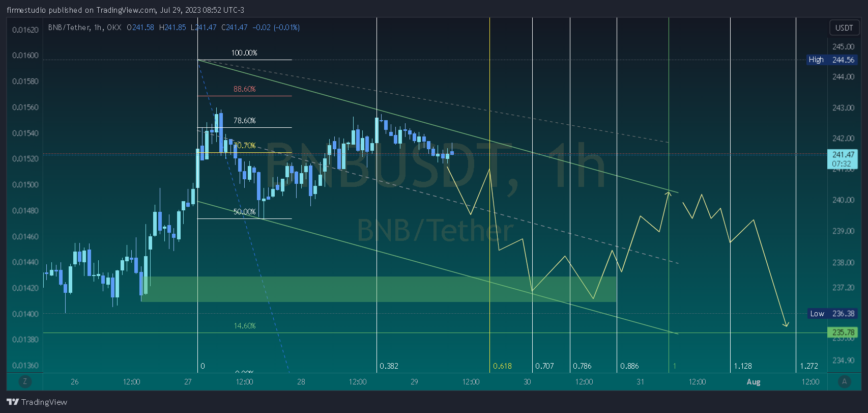The width and height of the screenshot is (868, 413).
Task: Click the firmestudio published header text
Action: pyautogui.click(x=125, y=10)
